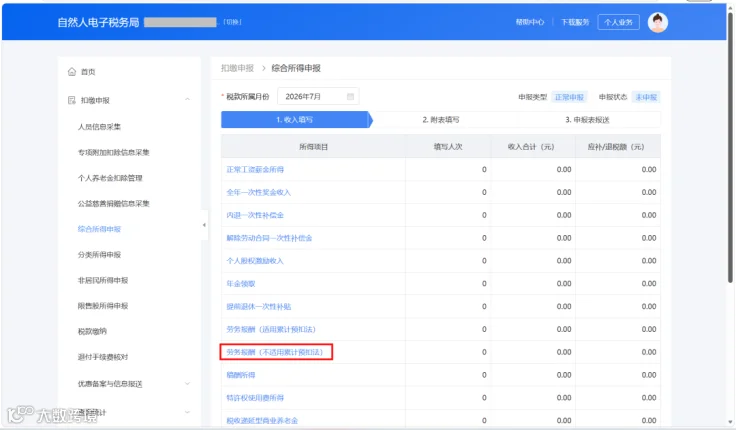Switch to step tab 3. 申报表报送
This screenshot has width=736, height=430.
click(x=587, y=120)
